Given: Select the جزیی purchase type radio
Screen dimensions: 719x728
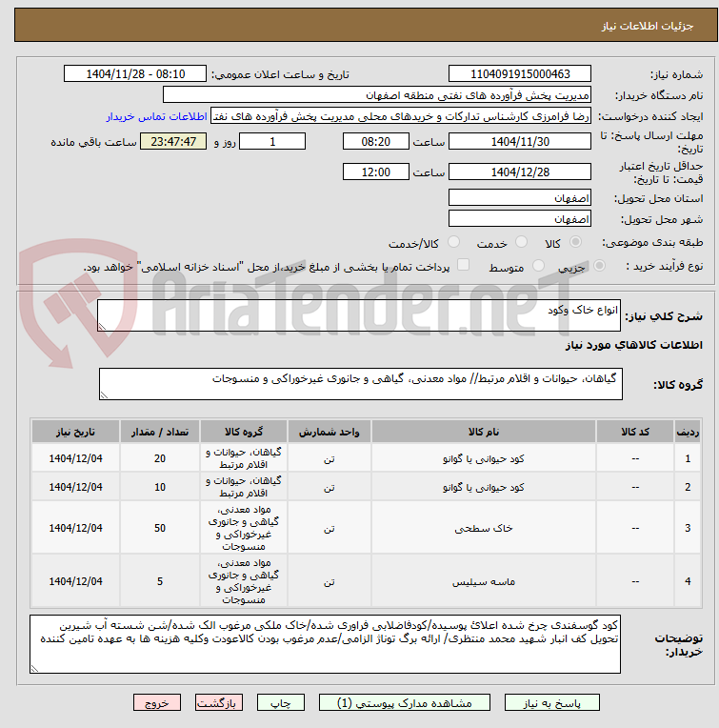Looking at the screenshot, I should [599, 266].
